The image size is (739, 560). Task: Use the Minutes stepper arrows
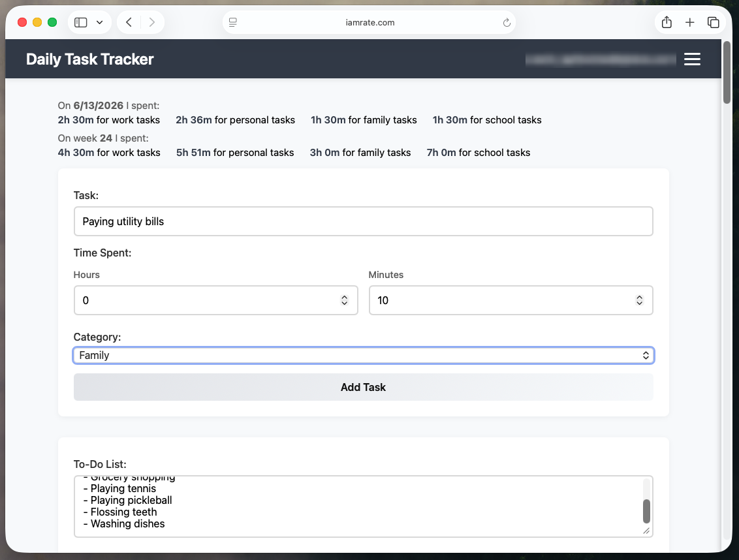639,300
